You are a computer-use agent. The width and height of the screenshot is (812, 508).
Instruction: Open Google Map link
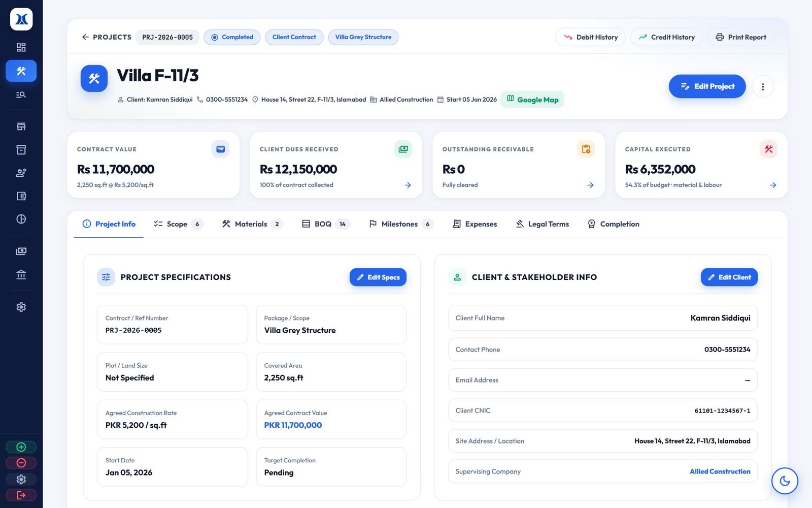point(532,100)
